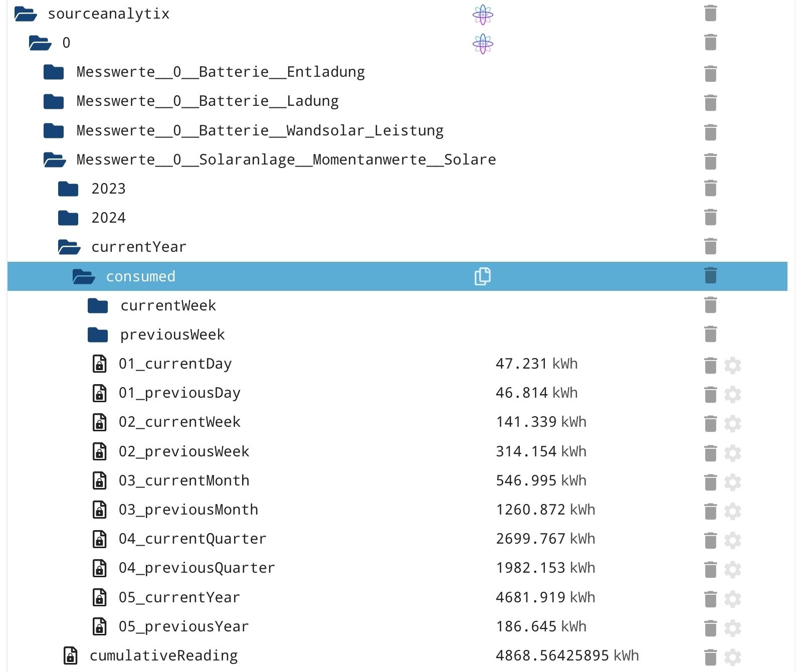Click the atom icon next to sourceanalytix
The height and width of the screenshot is (672, 802).
pyautogui.click(x=483, y=15)
